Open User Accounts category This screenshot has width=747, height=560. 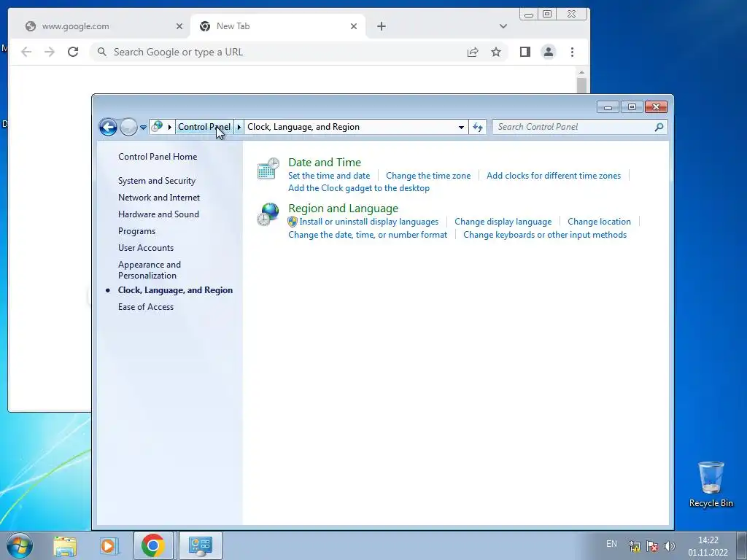[146, 248]
